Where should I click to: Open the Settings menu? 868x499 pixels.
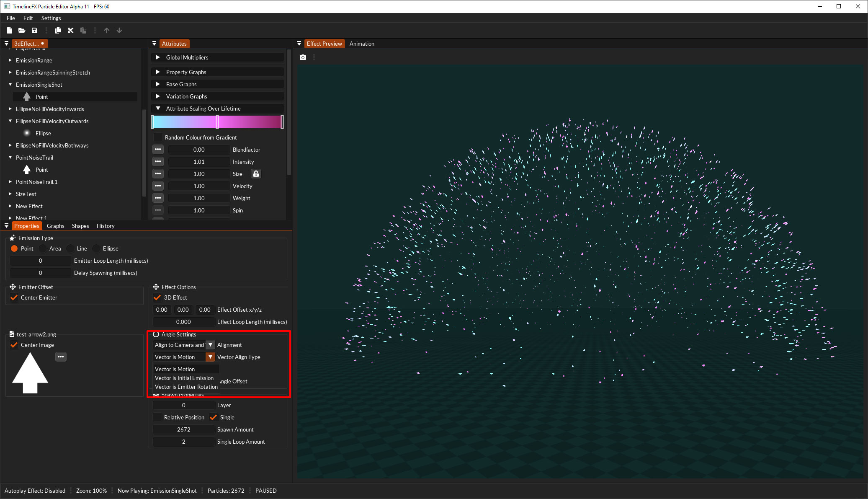51,18
